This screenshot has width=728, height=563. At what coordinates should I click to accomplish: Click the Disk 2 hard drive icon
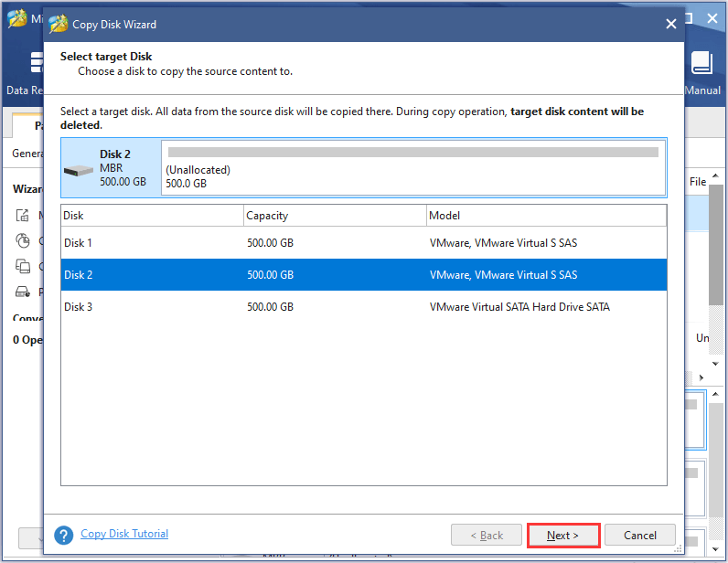point(79,171)
